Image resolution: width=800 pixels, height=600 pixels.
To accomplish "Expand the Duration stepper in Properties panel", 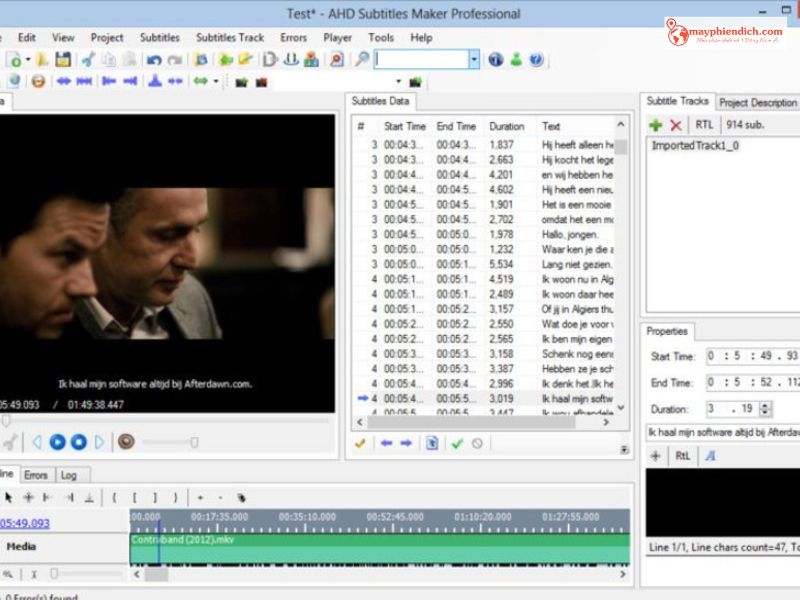I will (766, 408).
